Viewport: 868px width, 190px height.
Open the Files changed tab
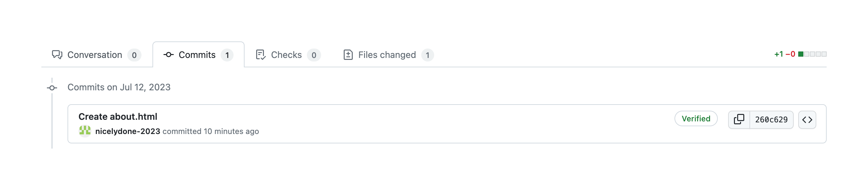pos(387,55)
